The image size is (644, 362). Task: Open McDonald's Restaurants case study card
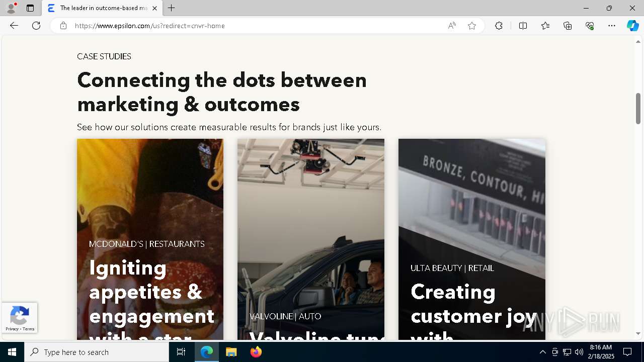pos(150,239)
